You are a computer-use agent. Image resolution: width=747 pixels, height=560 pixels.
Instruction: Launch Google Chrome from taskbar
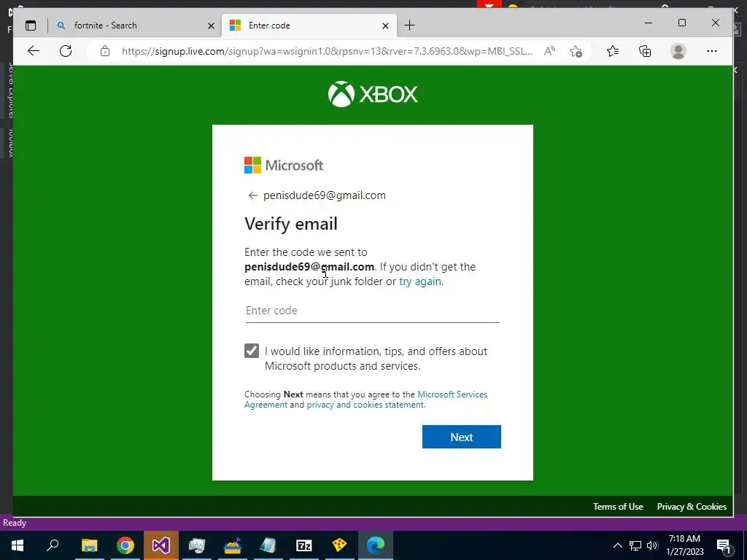[125, 545]
